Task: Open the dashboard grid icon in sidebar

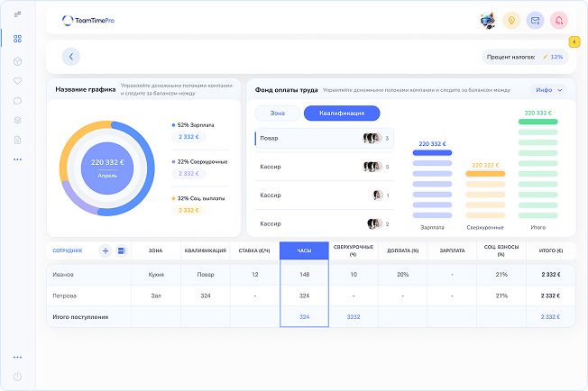Action: point(17,39)
